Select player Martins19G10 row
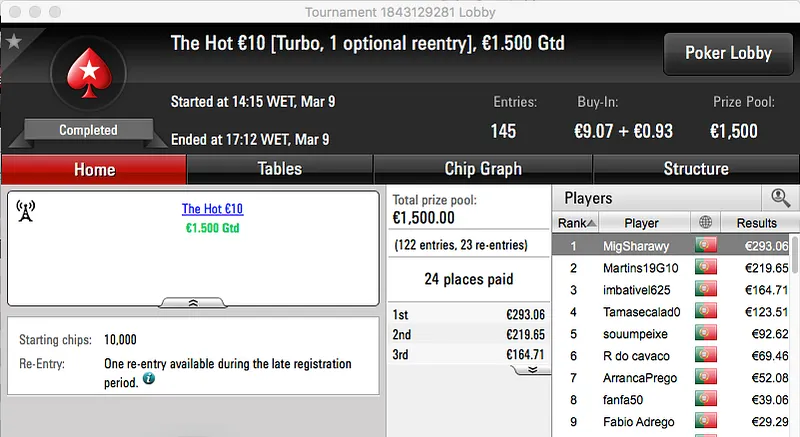 pos(640,268)
